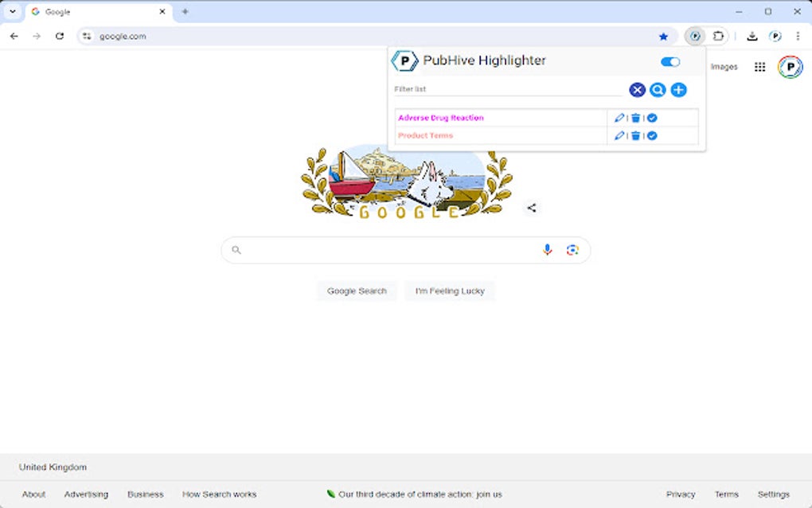Confirm Product Terms with checkmark icon

point(652,135)
